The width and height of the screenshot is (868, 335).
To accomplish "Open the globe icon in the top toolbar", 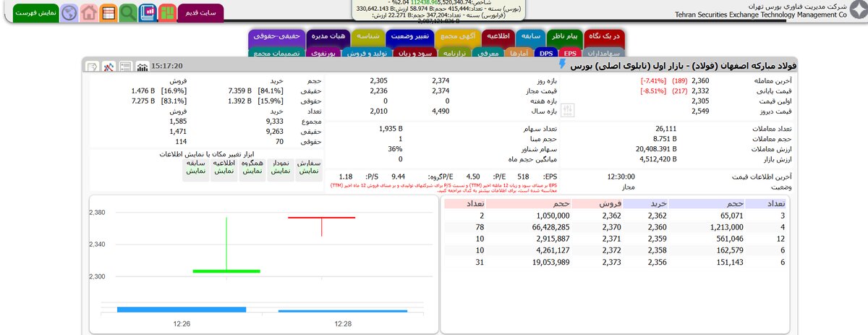I will (x=69, y=13).
